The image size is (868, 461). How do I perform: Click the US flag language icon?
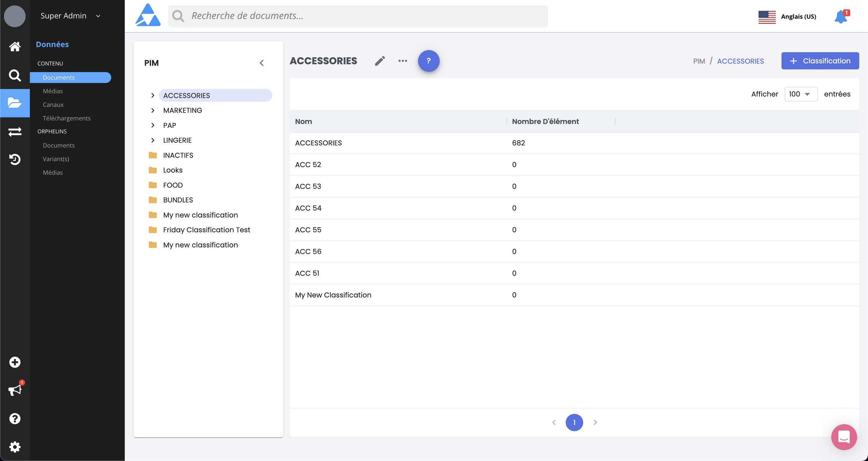pos(767,17)
